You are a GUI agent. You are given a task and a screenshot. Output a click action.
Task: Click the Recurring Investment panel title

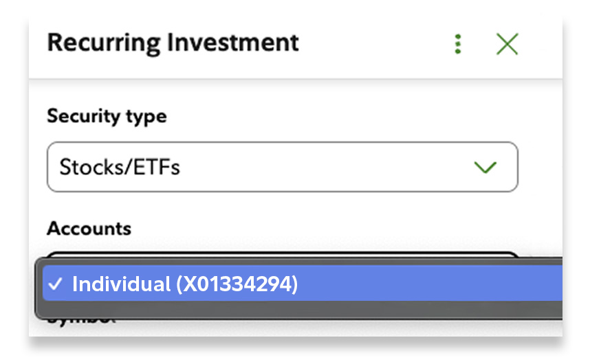pos(173,43)
